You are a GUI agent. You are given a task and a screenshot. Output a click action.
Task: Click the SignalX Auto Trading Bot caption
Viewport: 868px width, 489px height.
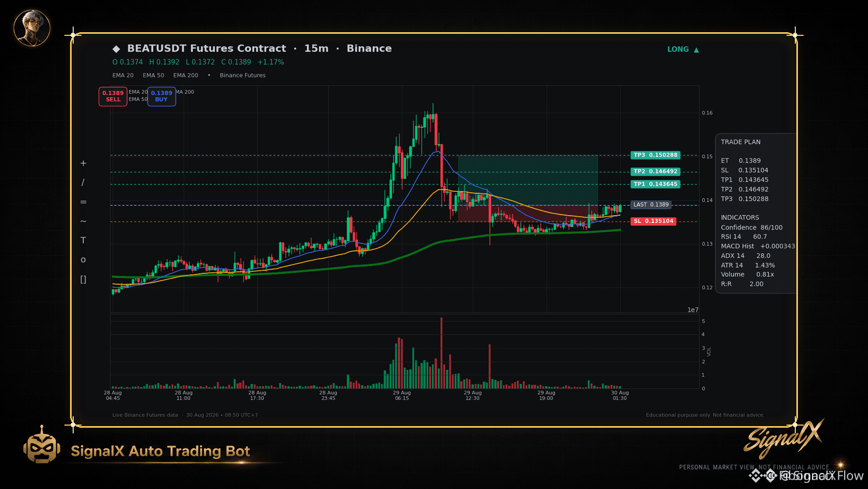point(160,451)
